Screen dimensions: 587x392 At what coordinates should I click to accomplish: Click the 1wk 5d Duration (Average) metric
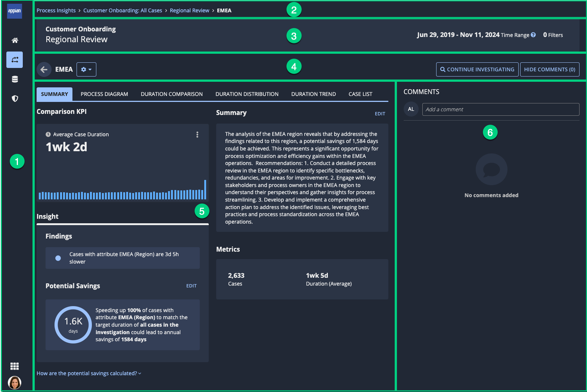pyautogui.click(x=329, y=279)
